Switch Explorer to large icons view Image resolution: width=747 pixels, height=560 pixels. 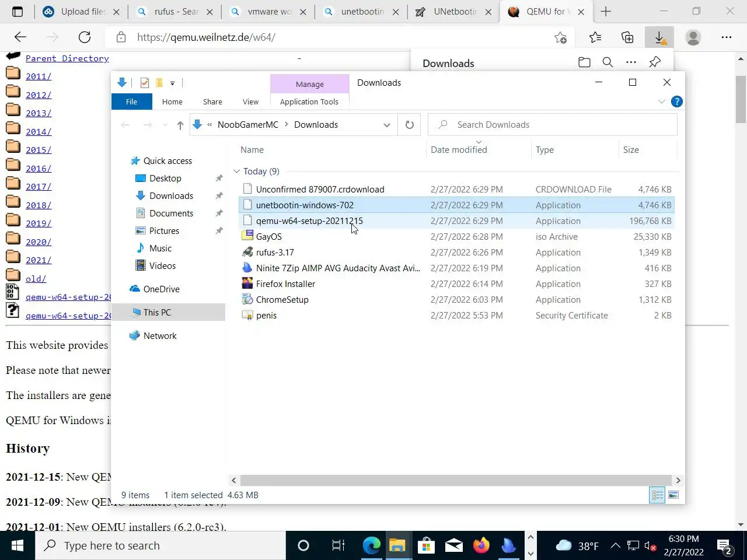pyautogui.click(x=673, y=495)
